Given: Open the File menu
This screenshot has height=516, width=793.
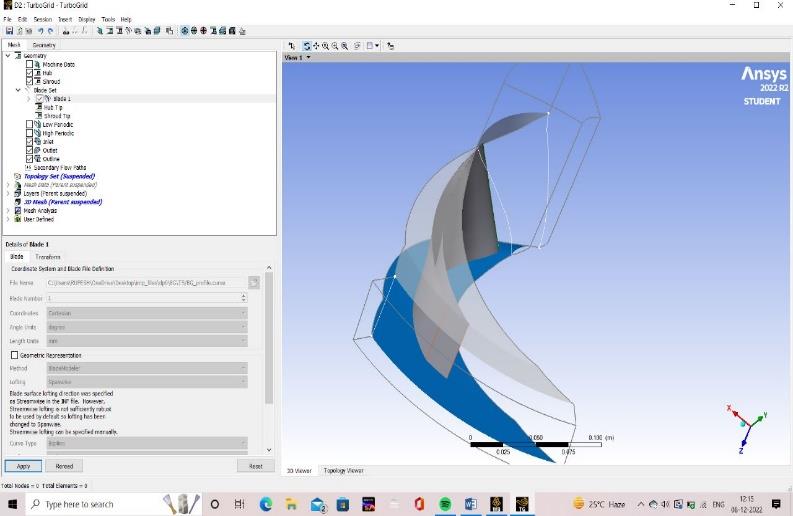Looking at the screenshot, I should [7, 19].
